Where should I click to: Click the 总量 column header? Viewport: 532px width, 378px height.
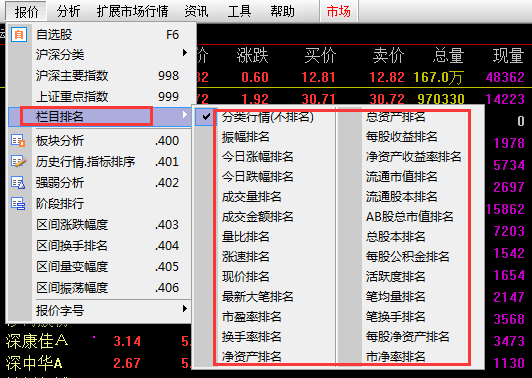pos(448,55)
